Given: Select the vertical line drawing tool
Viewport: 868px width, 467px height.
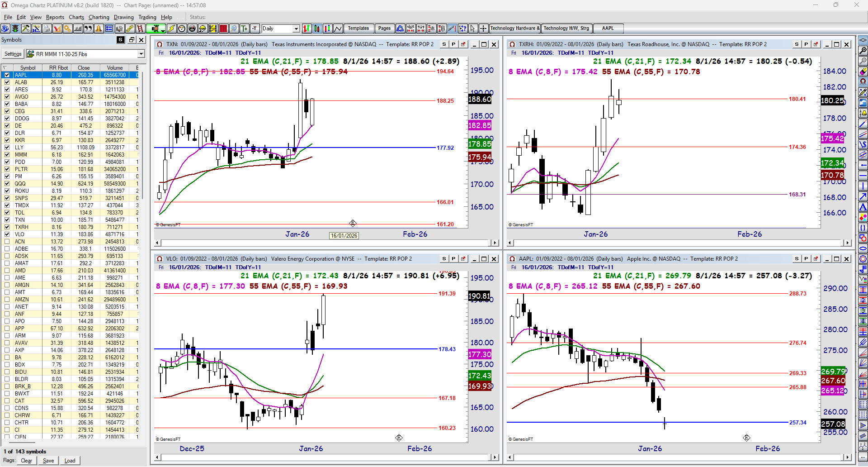Looking at the screenshot, I should (863, 186).
